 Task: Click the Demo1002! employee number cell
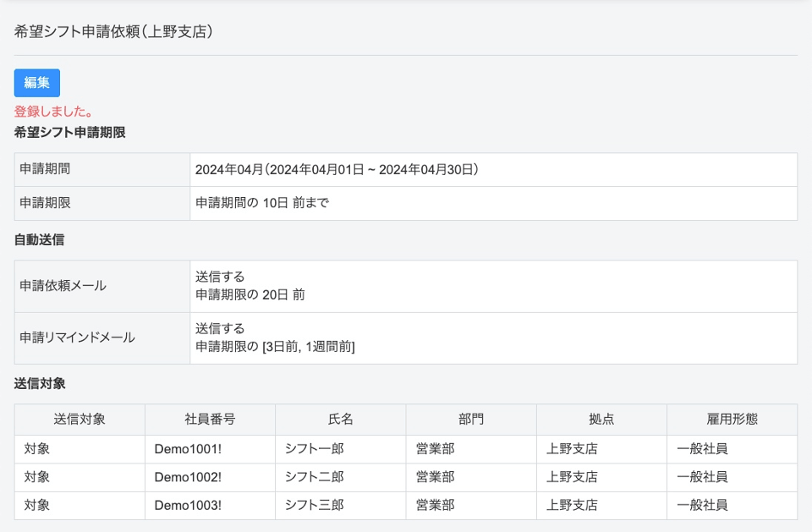[x=188, y=477]
